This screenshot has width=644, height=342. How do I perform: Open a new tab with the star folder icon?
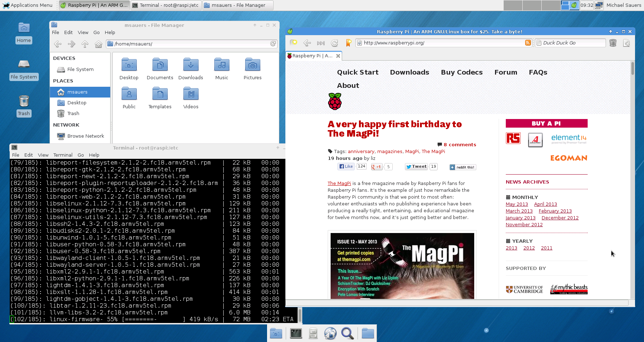click(294, 43)
